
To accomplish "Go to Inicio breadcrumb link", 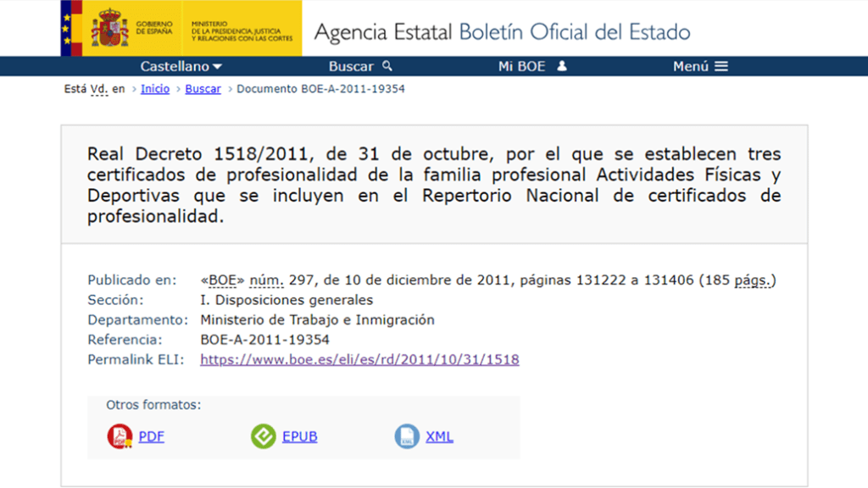I will pos(155,88).
